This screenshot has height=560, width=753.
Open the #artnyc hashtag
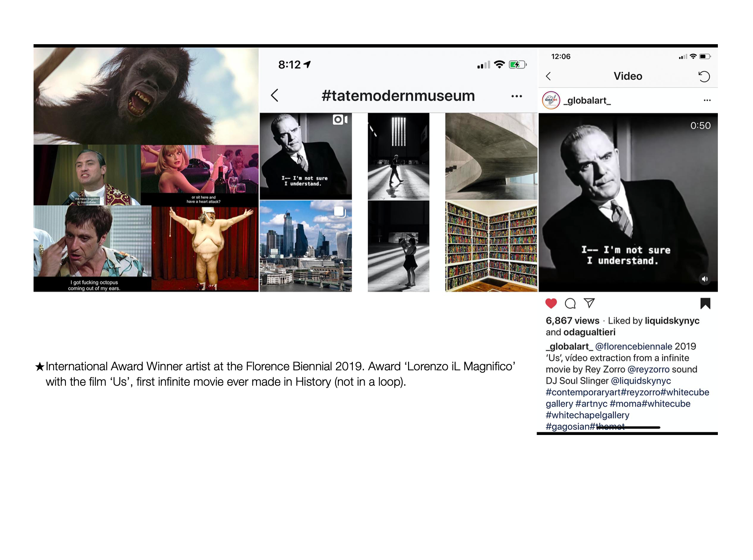pyautogui.click(x=591, y=404)
